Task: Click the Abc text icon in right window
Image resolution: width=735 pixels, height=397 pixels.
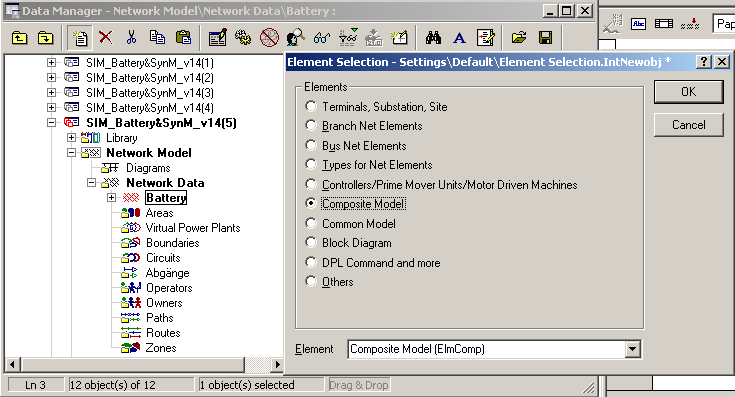Action: coord(638,24)
